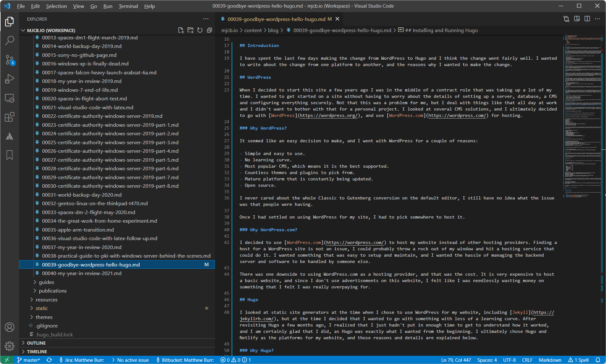Open Extensions view

tap(10, 117)
